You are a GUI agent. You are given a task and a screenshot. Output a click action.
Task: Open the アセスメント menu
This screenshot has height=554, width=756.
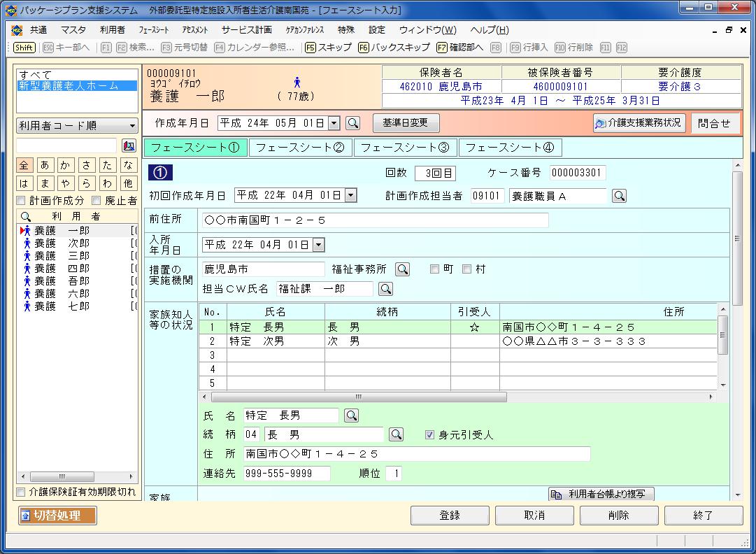194,30
